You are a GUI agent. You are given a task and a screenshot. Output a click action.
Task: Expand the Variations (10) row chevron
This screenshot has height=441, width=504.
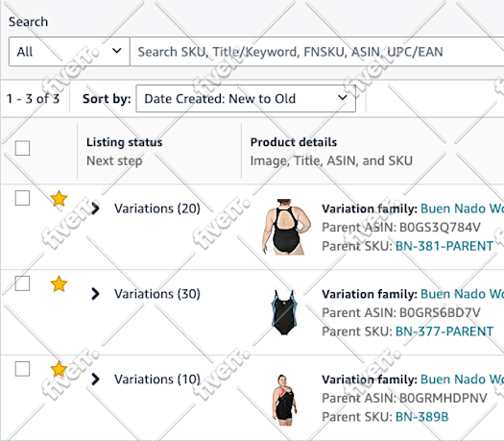coord(95,379)
